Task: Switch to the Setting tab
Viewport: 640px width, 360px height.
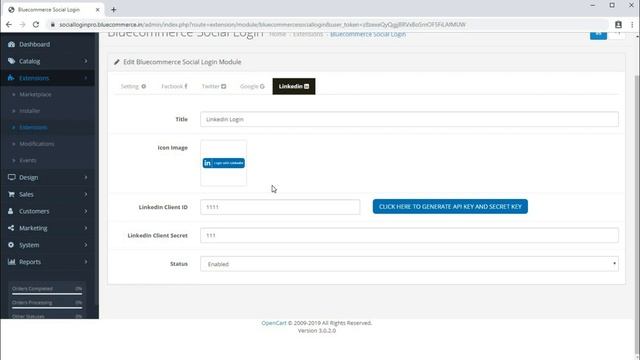Action: (x=133, y=86)
